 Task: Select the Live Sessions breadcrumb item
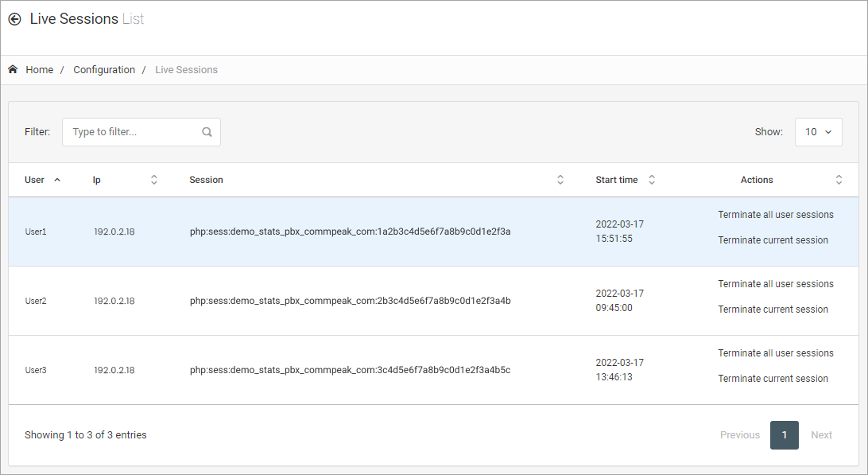coord(186,70)
